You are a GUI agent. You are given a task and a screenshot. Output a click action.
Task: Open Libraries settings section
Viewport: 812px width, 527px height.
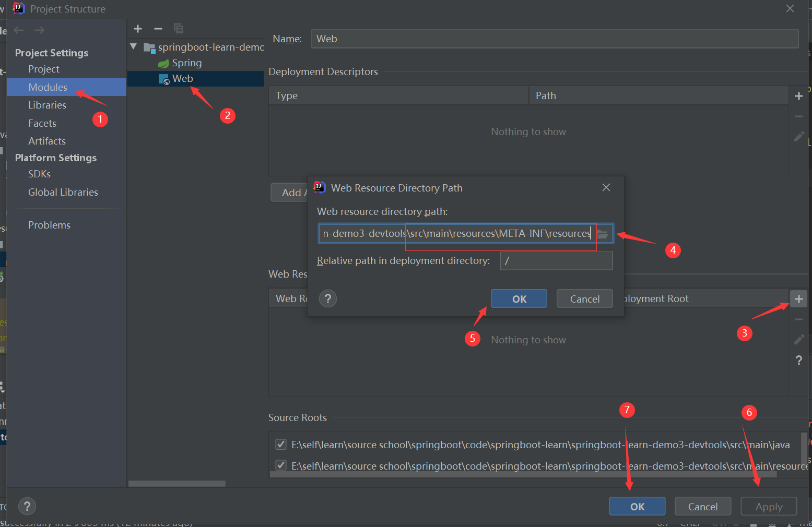click(x=47, y=105)
